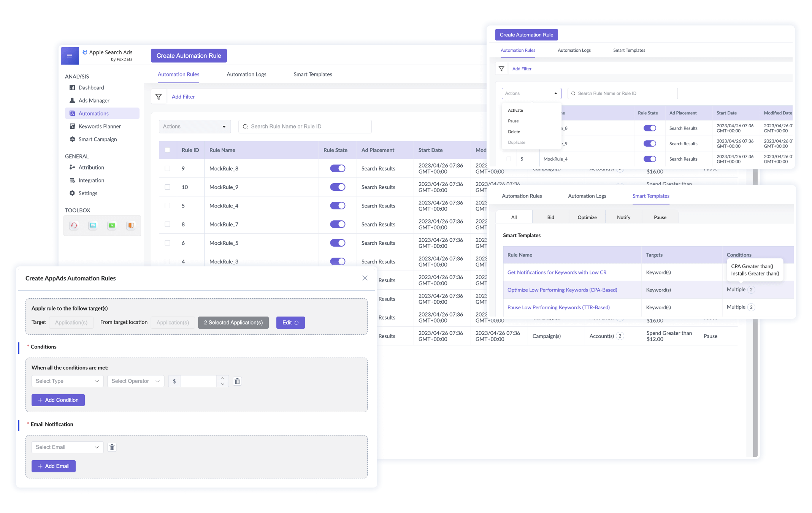This screenshot has height=513, width=812.
Task: Open Dashboard from sidebar icon
Action: pyautogui.click(x=72, y=87)
